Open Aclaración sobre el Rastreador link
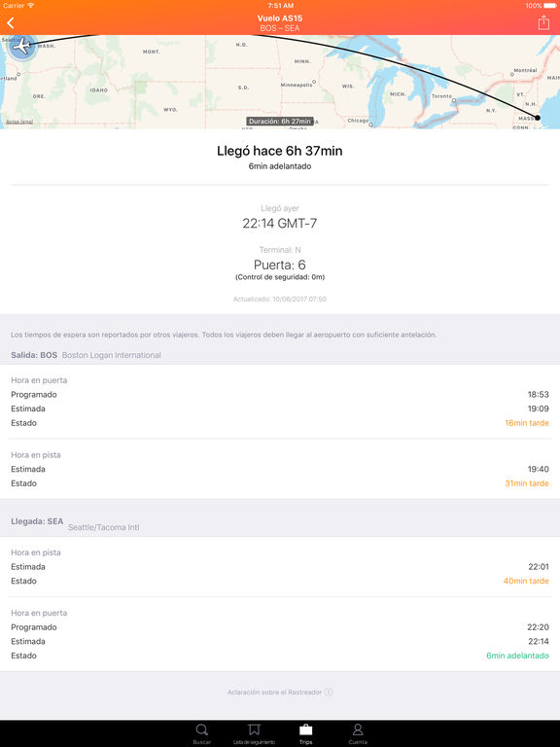This screenshot has width=560, height=747. pos(275,692)
